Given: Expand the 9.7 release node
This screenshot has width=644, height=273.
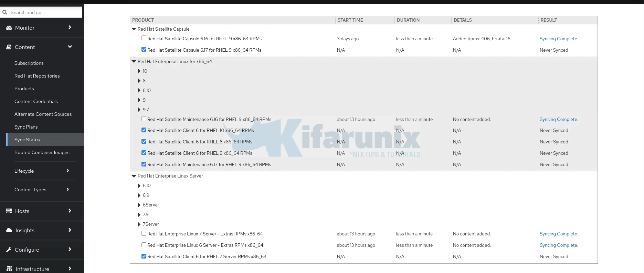Looking at the screenshot, I should click(x=139, y=110).
